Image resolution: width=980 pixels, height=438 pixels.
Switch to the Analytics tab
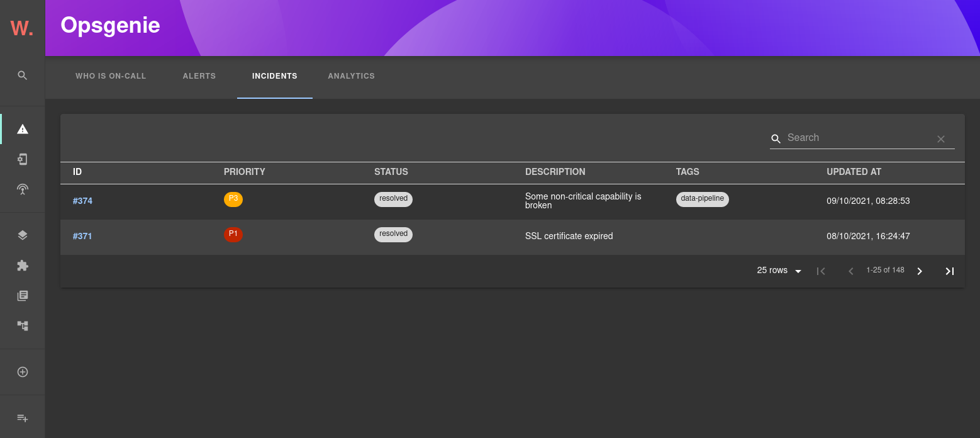coord(351,76)
